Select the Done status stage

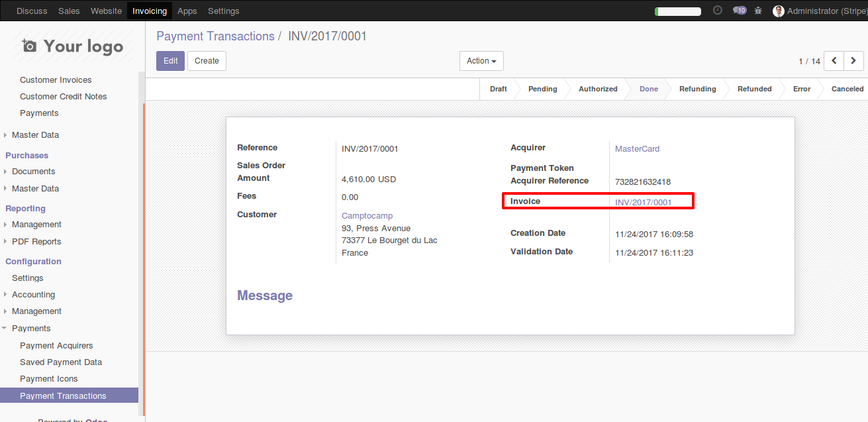click(x=649, y=89)
